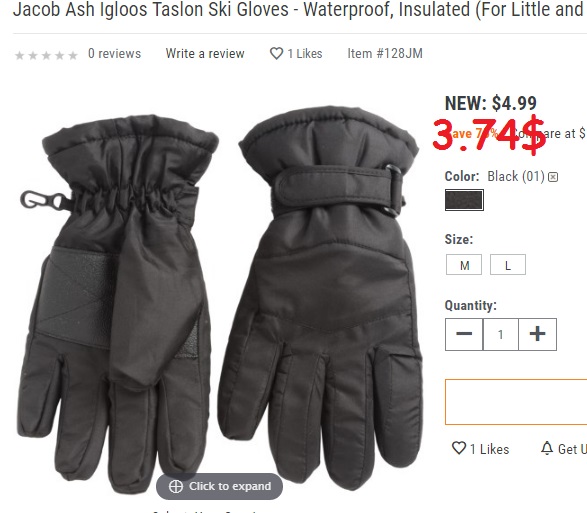Click the orange-outlined add to cart button

[516, 402]
